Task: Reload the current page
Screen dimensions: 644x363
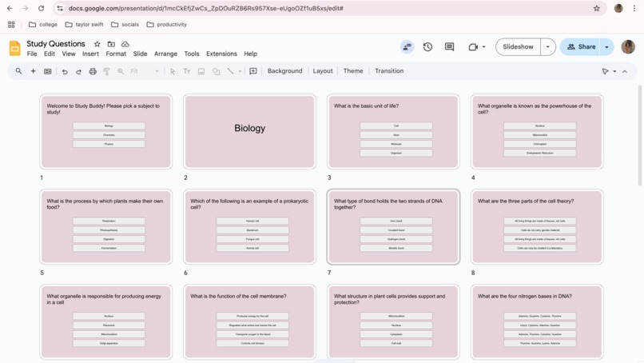Action: pos(41,8)
